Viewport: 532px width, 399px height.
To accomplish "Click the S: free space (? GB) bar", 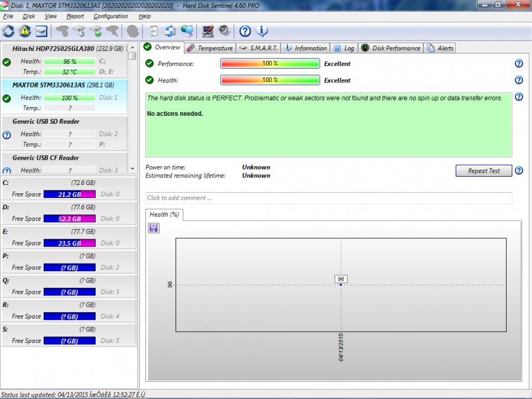I will coord(70,341).
